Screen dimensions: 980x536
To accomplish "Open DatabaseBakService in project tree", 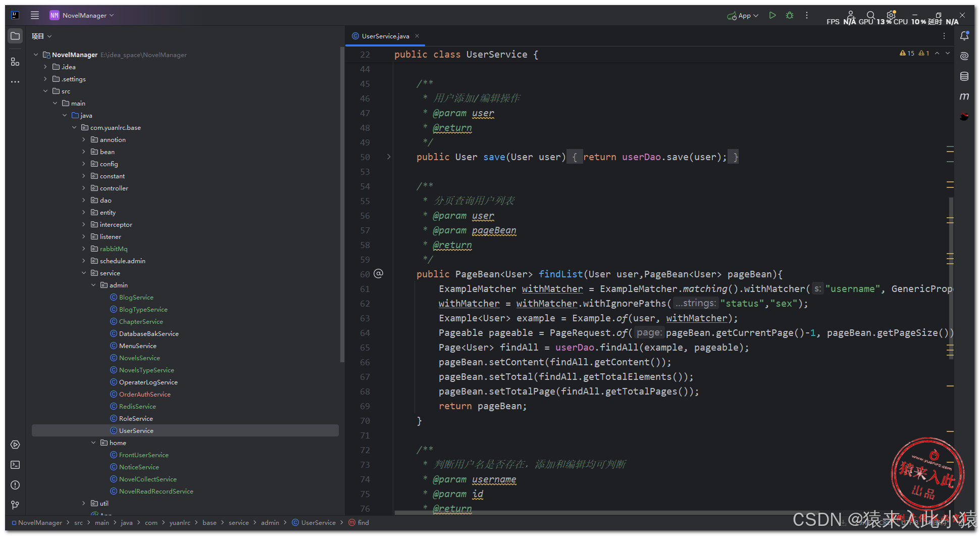I will [148, 333].
